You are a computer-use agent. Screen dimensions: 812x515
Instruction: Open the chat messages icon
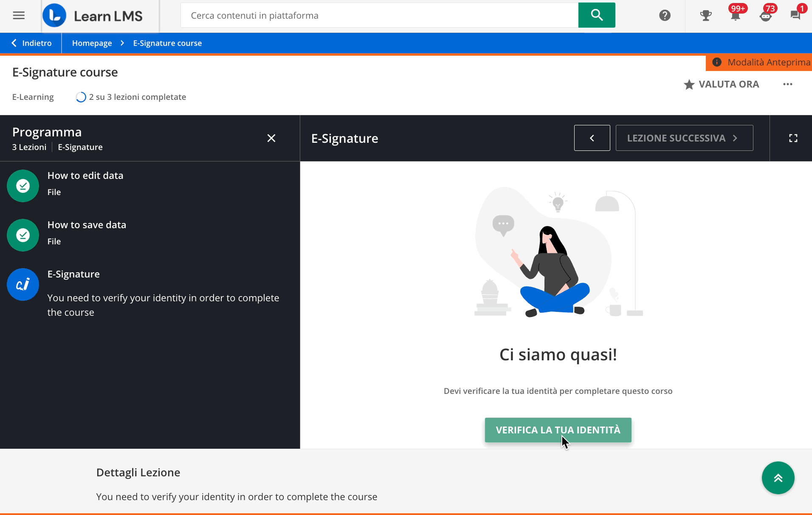tap(795, 16)
